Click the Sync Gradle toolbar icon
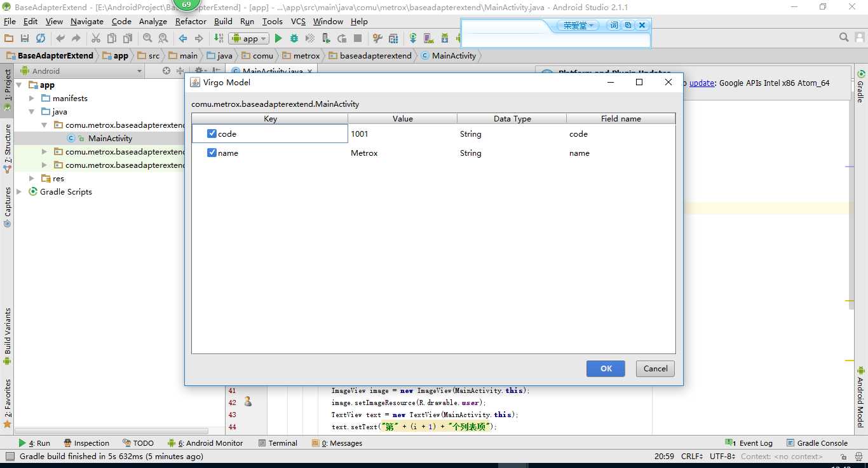The width and height of the screenshot is (868, 468). pos(413,38)
